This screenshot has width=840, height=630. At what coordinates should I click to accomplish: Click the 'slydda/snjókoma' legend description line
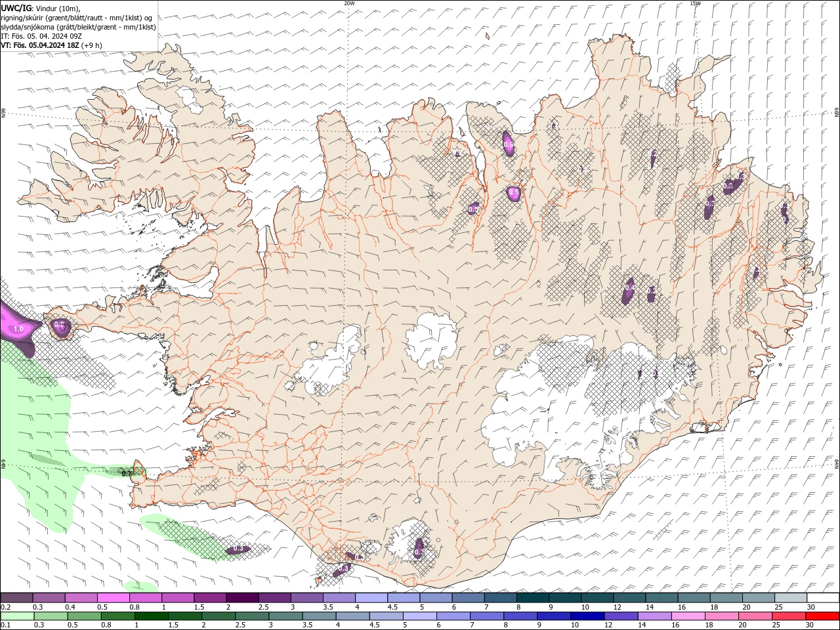78,27
